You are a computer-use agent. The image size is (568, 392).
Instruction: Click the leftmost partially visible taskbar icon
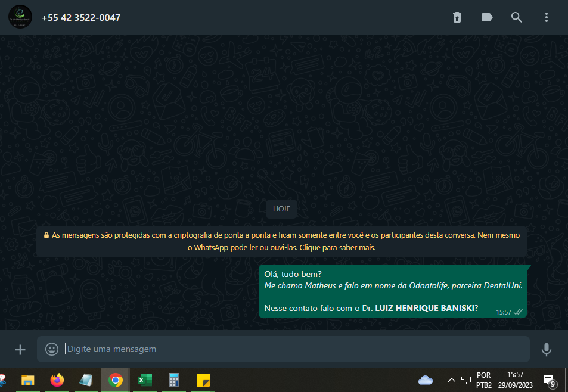tap(3, 380)
